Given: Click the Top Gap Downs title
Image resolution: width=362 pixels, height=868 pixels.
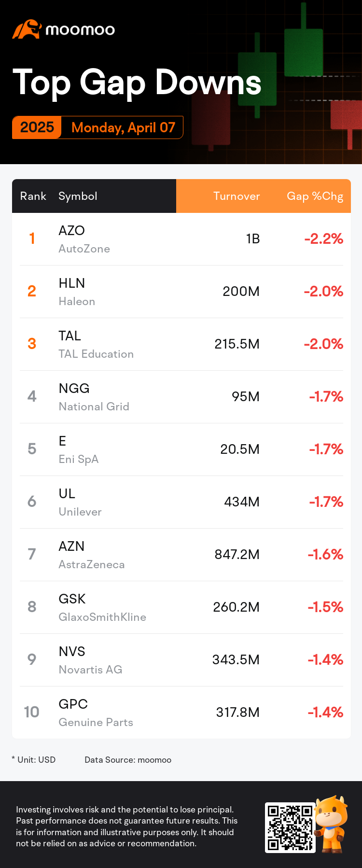Looking at the screenshot, I should click(137, 83).
